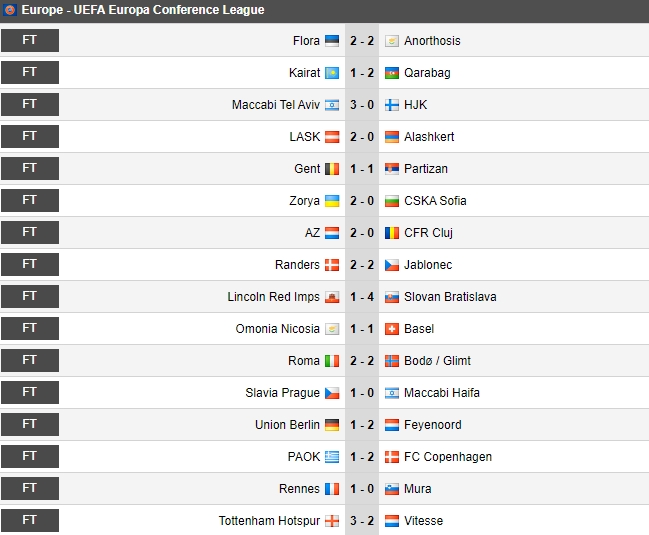Click the Belgium flag next to Gent
The image size is (649, 535).
(332, 169)
